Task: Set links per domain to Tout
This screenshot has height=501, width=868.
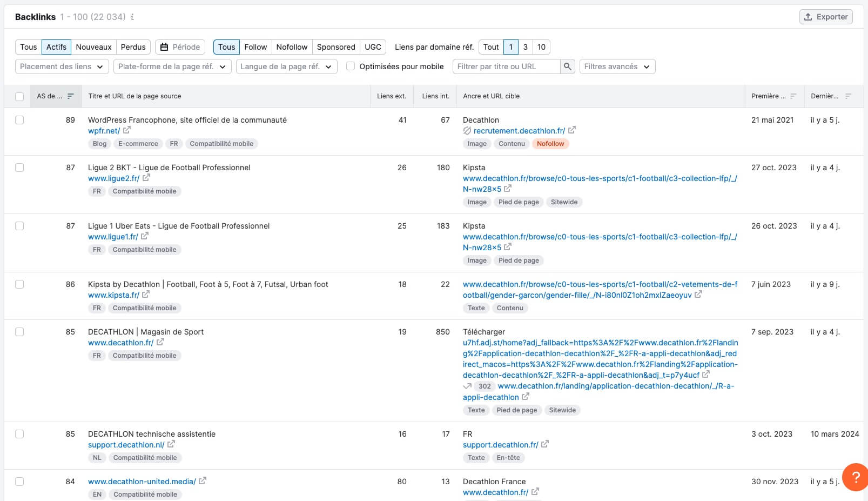Action: coord(491,47)
